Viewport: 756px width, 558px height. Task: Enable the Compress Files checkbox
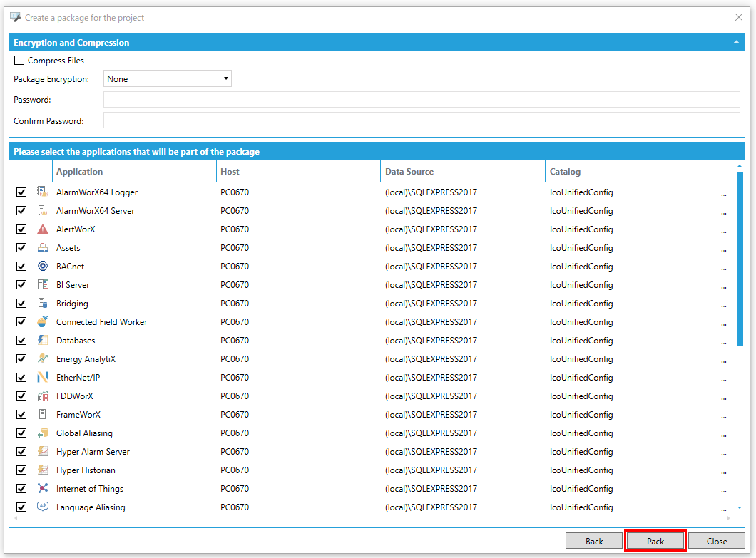19,61
